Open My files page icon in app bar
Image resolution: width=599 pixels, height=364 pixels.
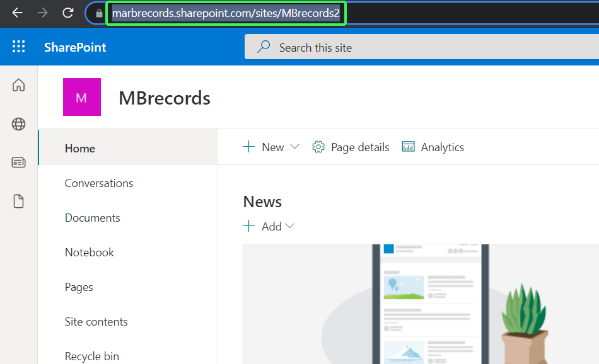tap(18, 201)
